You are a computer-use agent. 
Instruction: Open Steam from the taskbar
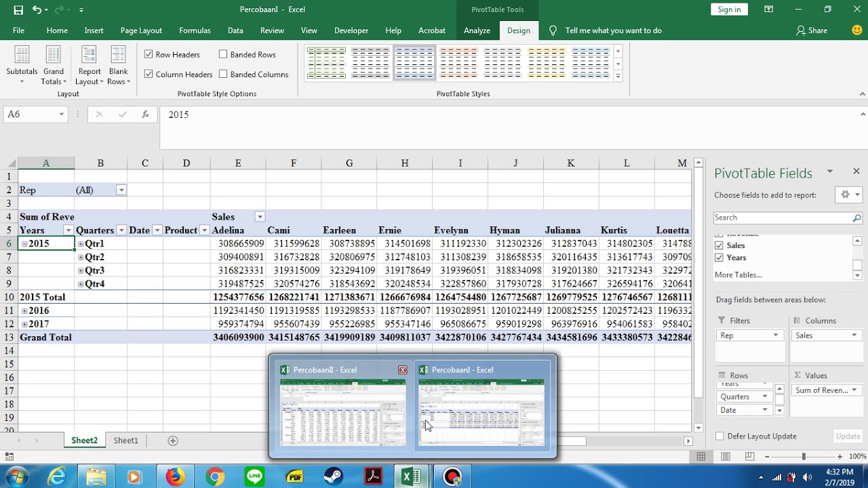[x=334, y=476]
